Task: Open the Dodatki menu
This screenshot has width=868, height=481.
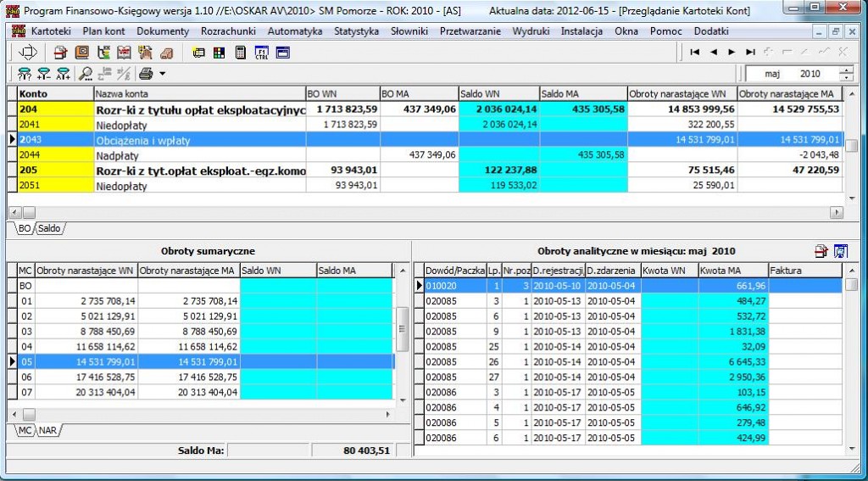Action: click(711, 31)
